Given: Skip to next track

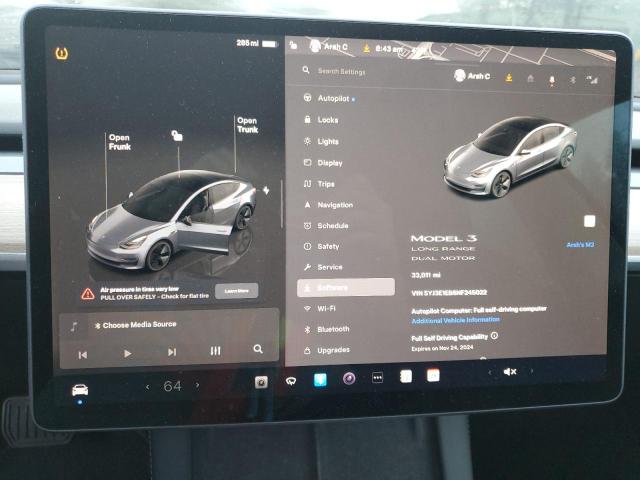Looking at the screenshot, I should coord(172,352).
